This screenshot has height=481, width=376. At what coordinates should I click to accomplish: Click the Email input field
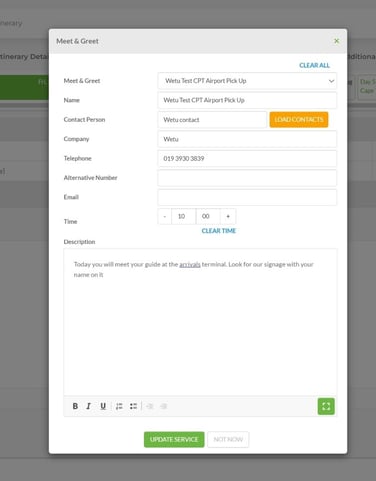click(x=247, y=197)
